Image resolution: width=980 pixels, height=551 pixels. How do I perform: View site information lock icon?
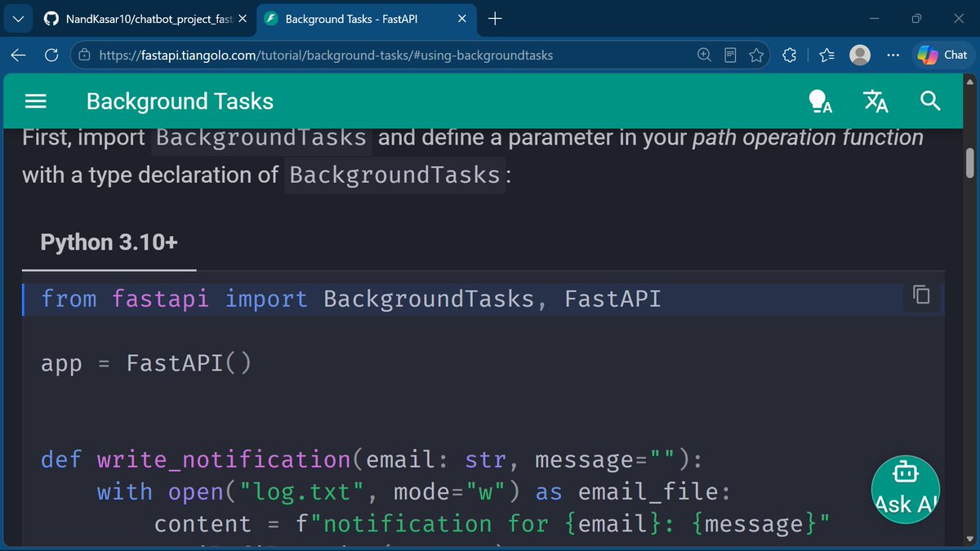84,56
